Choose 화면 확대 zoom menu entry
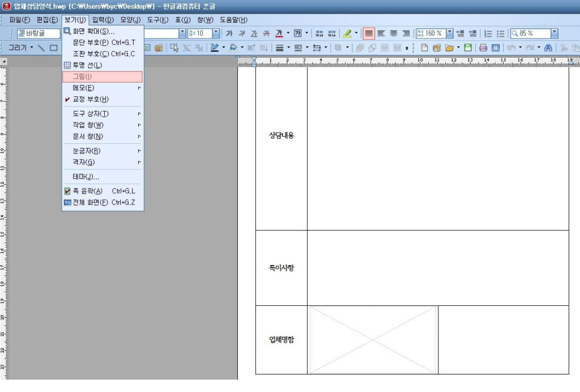This screenshot has height=392, width=580. pos(103,31)
